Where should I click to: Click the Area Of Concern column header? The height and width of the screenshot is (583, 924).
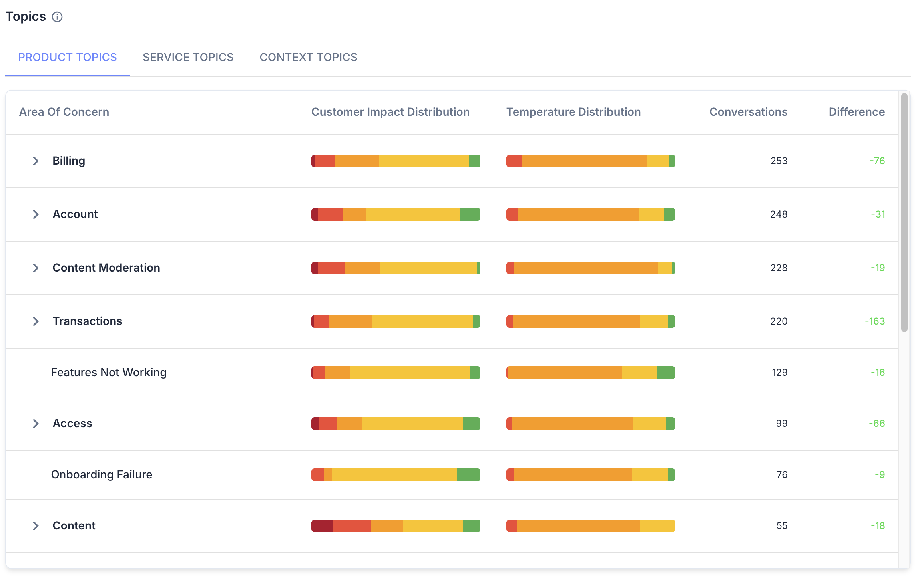64,112
